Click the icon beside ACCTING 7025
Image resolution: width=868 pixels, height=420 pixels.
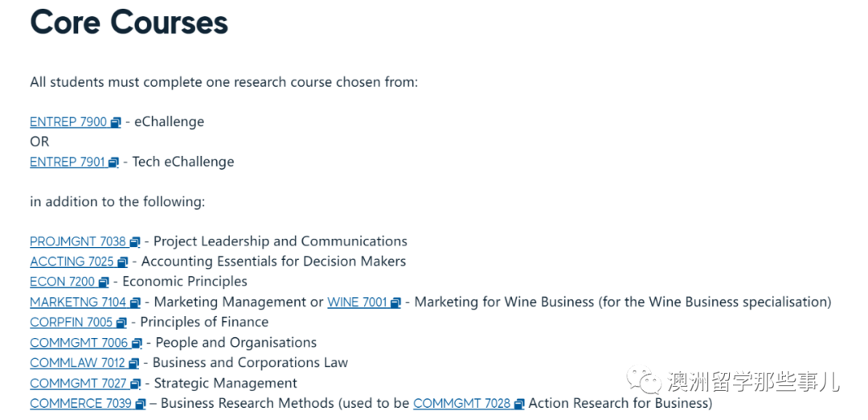click(x=122, y=262)
